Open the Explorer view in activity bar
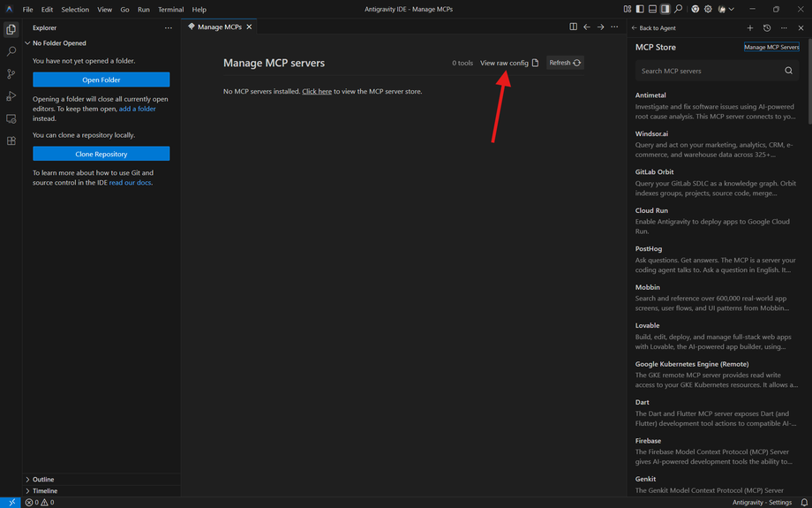 coord(11,29)
